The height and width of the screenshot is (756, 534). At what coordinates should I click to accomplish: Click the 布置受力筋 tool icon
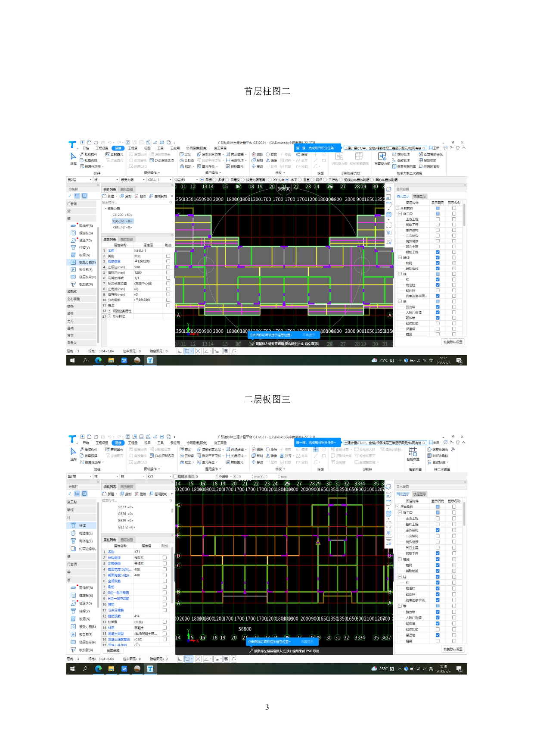pos(382,157)
